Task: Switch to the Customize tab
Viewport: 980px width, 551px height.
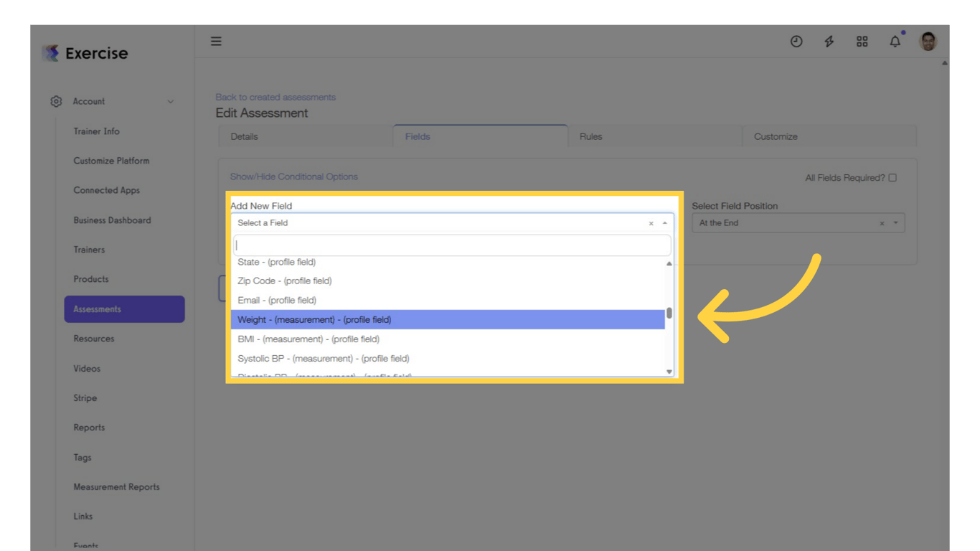Action: pos(775,136)
